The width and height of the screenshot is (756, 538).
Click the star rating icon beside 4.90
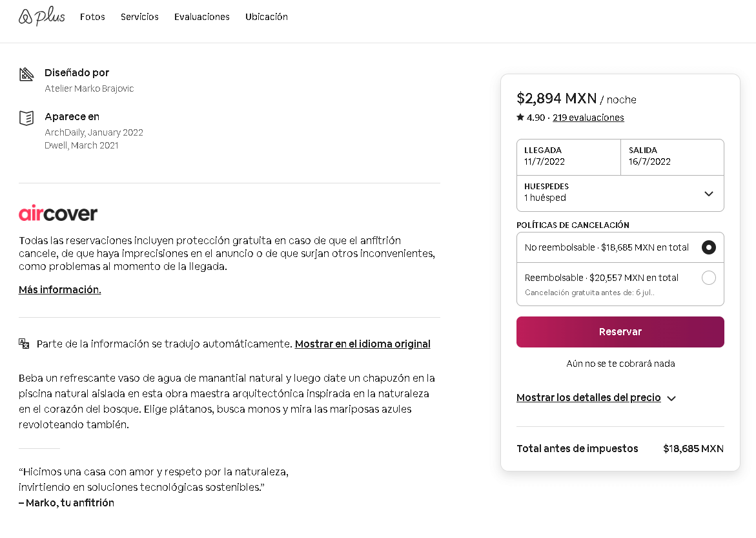click(x=520, y=118)
